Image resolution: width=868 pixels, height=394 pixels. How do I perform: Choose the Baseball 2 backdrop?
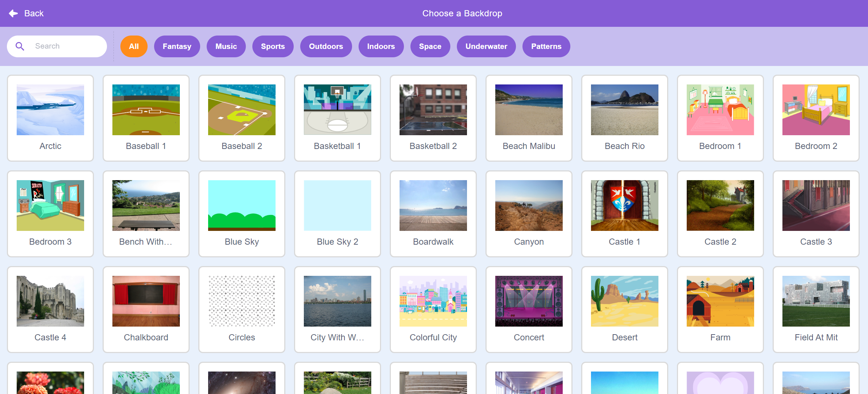pyautogui.click(x=242, y=118)
